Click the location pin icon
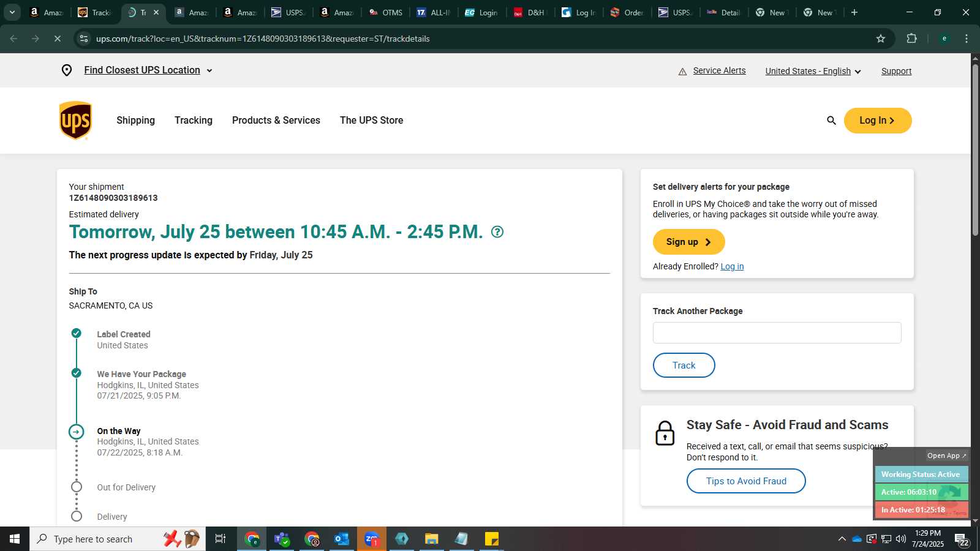This screenshot has width=980, height=551. pos(67,70)
